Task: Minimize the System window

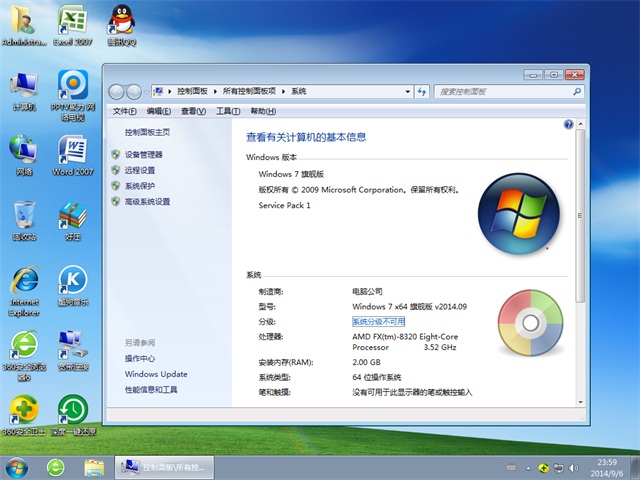Action: [x=533, y=75]
